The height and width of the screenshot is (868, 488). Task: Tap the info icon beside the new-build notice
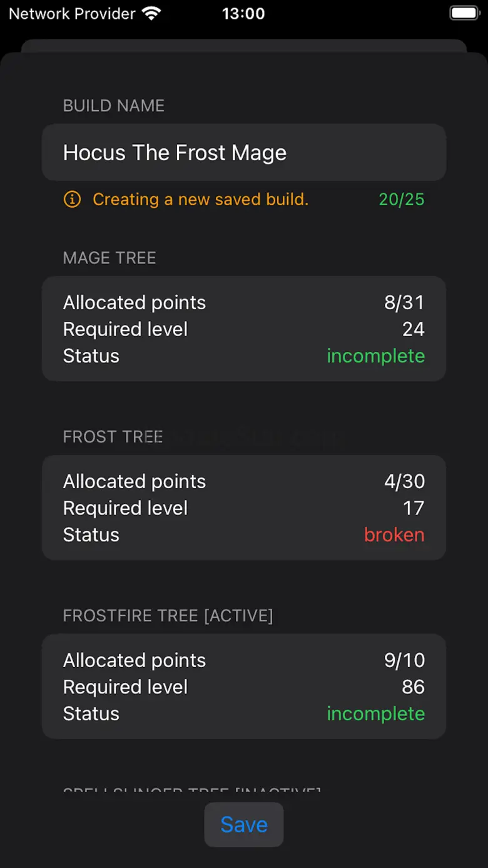[72, 200]
